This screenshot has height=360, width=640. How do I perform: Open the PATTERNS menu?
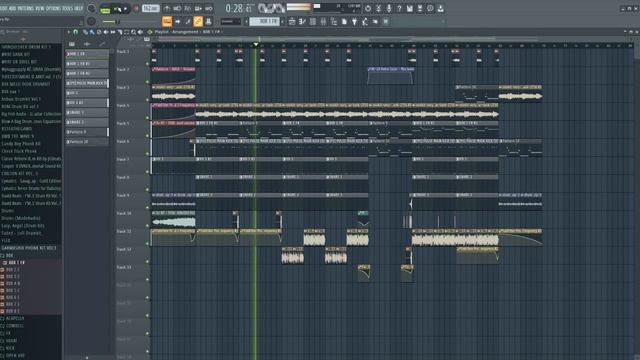tap(27, 8)
